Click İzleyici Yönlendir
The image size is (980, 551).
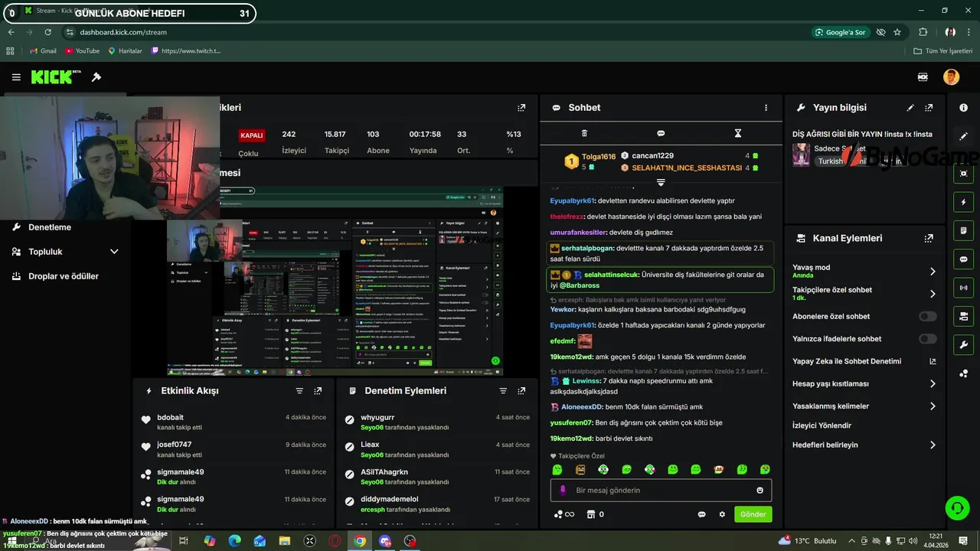[x=822, y=425]
